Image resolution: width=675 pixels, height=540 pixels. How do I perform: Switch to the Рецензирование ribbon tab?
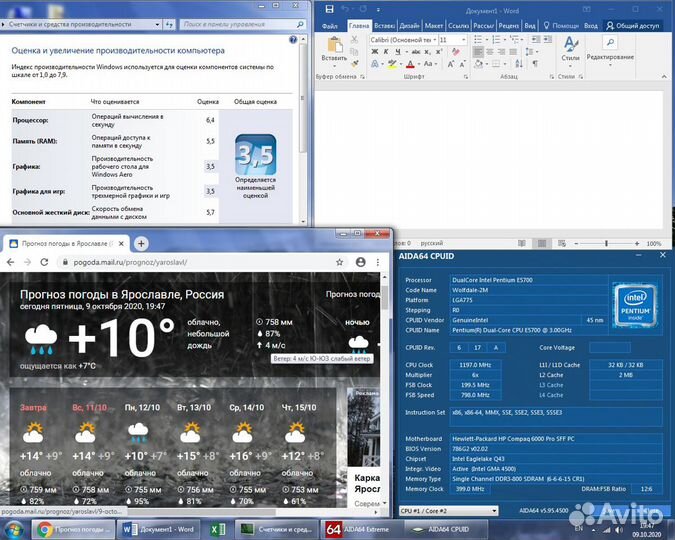point(508,26)
